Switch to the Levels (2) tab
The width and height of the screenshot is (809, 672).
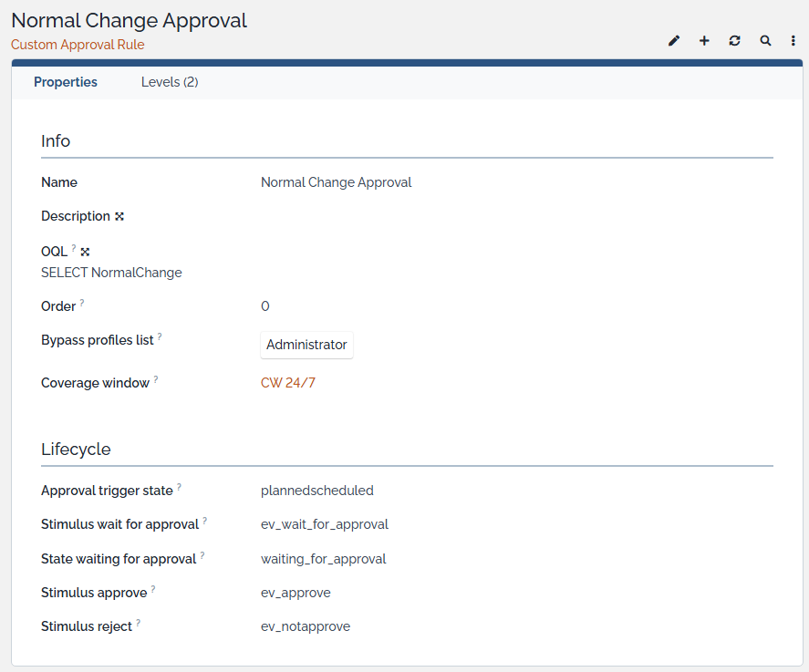coord(170,82)
